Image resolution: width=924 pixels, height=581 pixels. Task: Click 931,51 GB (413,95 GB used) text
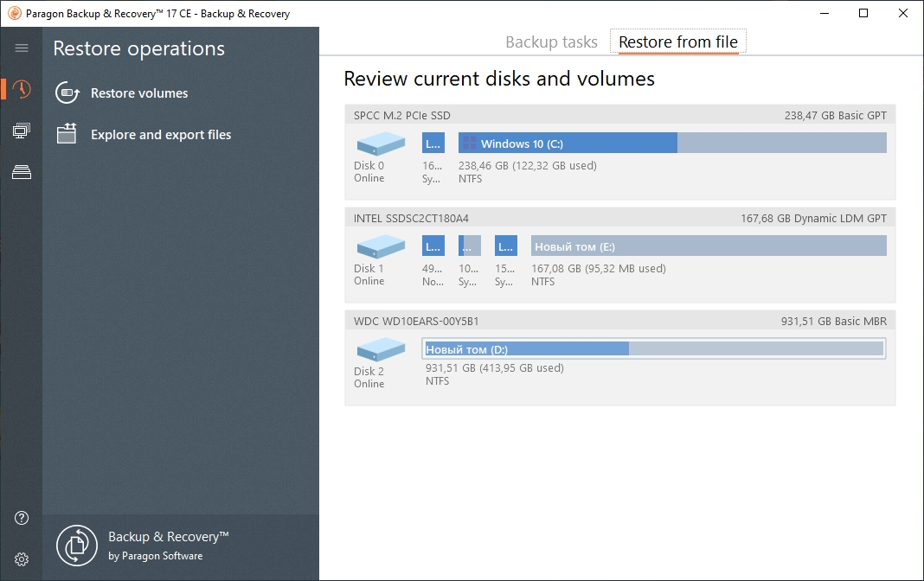494,368
